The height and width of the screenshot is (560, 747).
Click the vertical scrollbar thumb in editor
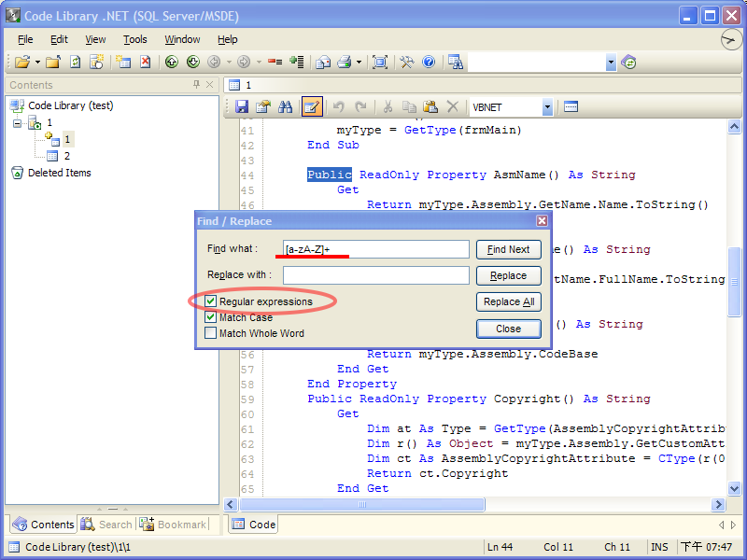[734, 282]
